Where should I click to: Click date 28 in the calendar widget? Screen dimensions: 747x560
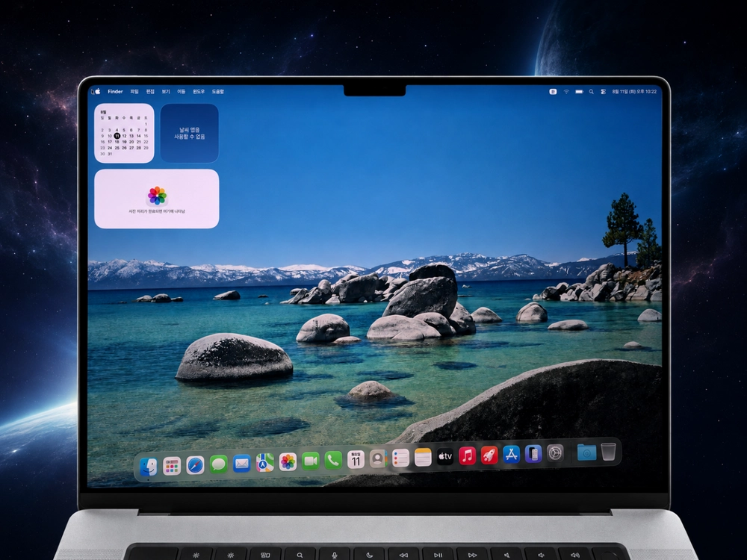139,148
